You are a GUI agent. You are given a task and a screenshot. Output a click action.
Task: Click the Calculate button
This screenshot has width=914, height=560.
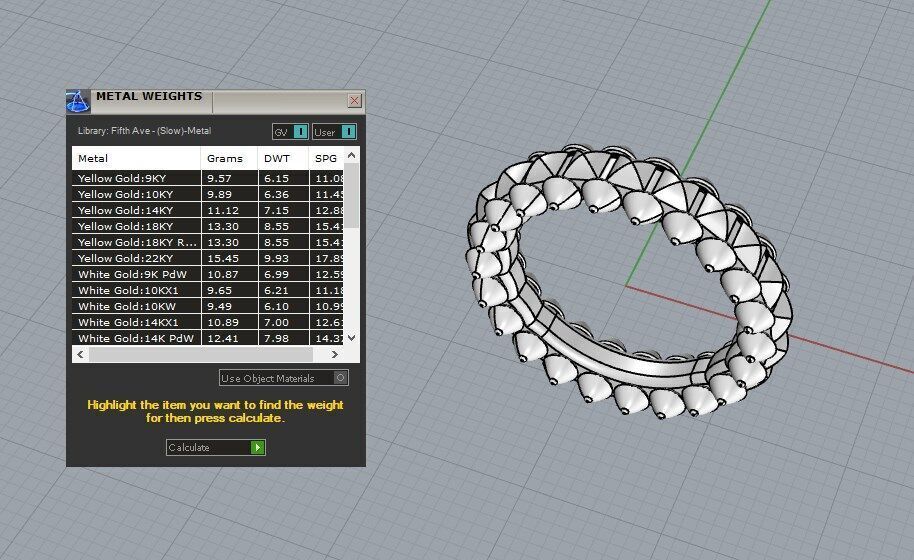[x=216, y=447]
